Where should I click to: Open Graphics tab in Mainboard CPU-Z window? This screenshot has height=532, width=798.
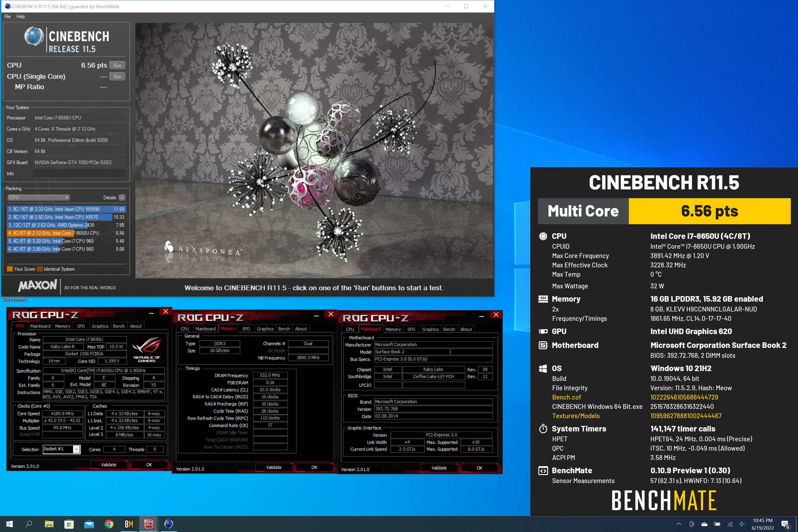430,329
